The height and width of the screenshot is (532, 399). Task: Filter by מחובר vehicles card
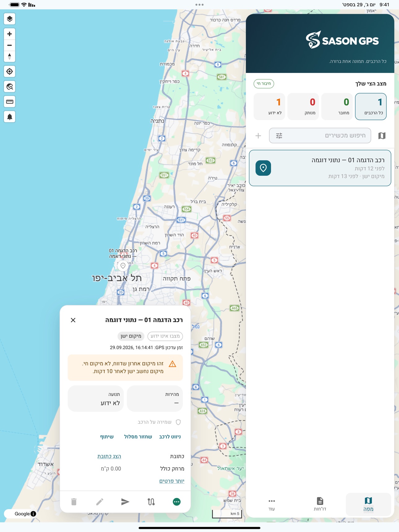point(337,106)
